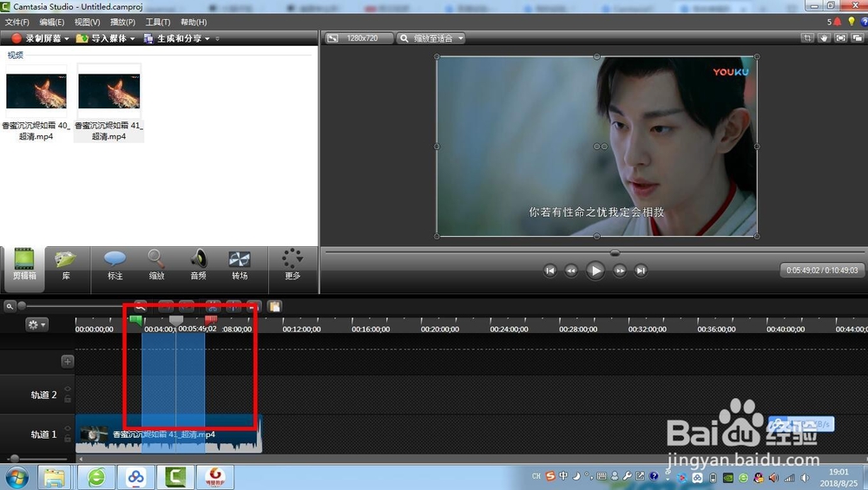This screenshot has height=490, width=868.
Task: Click the green selection start marker
Action: pyautogui.click(x=135, y=320)
